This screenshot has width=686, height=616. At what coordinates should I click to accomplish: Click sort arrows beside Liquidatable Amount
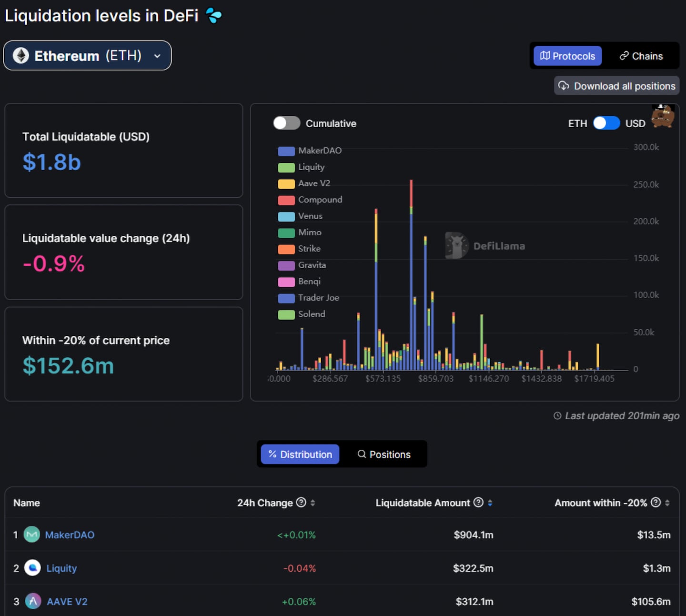click(x=490, y=503)
